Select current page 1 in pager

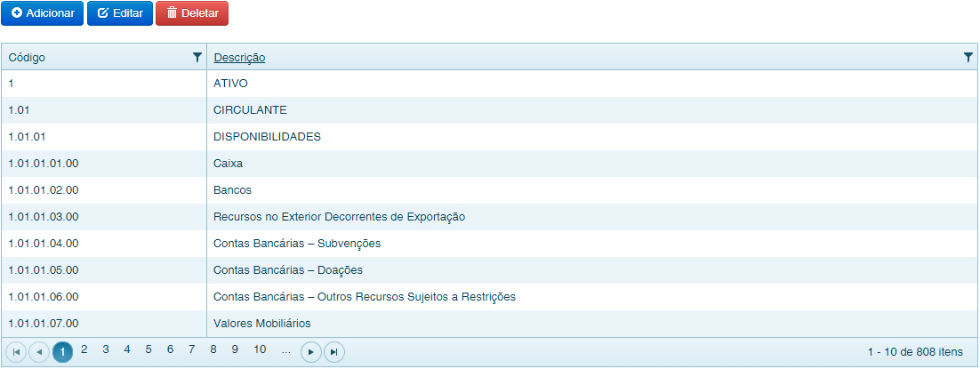pos(62,352)
